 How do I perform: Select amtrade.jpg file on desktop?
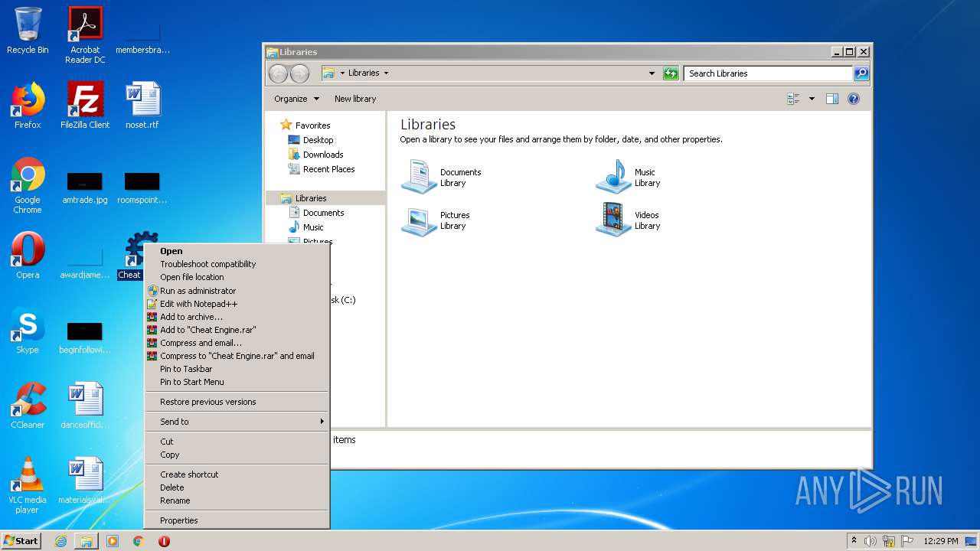(85, 188)
